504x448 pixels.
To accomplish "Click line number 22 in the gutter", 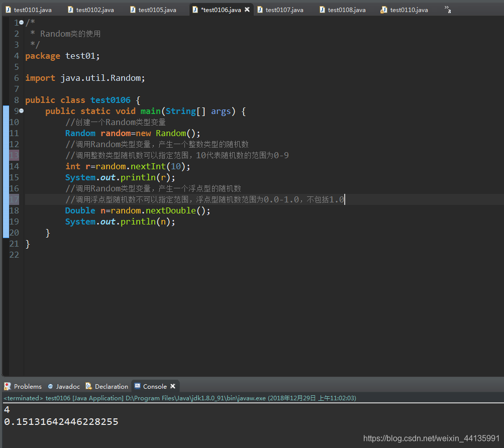I will pos(14,255).
